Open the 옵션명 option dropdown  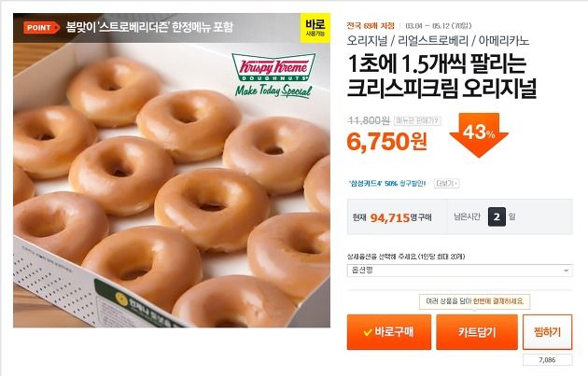pyautogui.click(x=459, y=271)
